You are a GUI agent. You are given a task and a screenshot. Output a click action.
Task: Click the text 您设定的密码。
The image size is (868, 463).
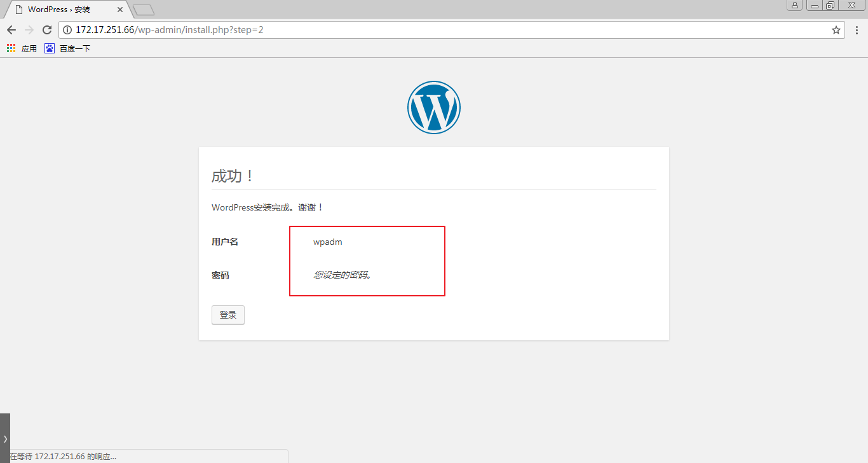(x=342, y=275)
